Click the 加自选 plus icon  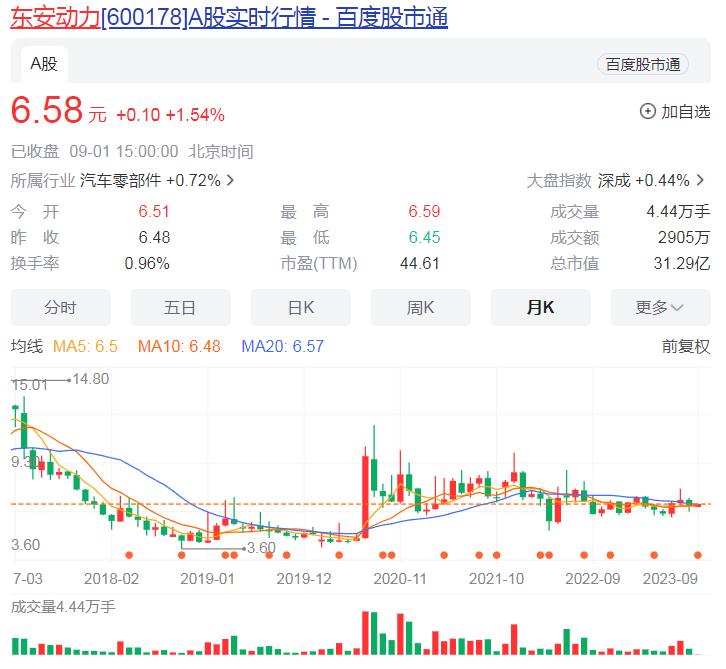(647, 112)
